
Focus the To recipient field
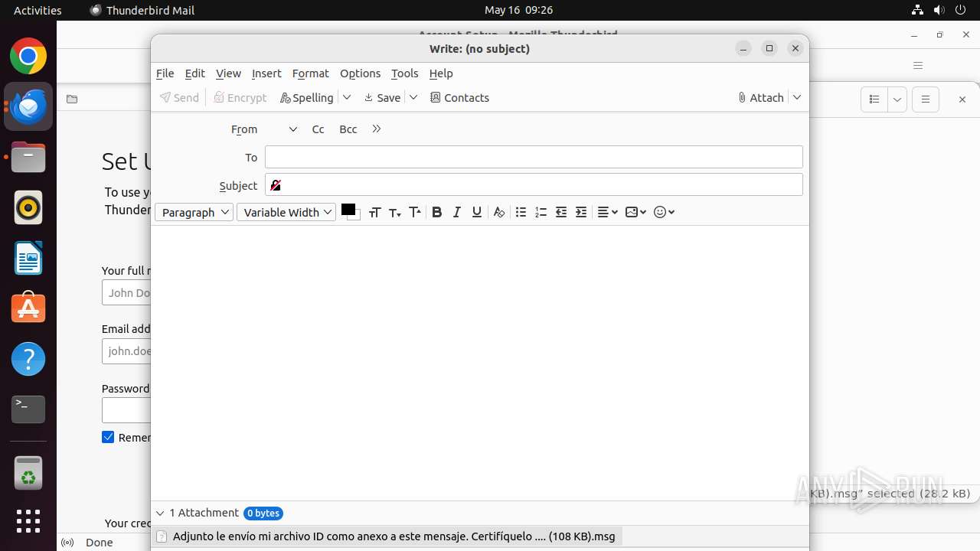click(x=534, y=157)
